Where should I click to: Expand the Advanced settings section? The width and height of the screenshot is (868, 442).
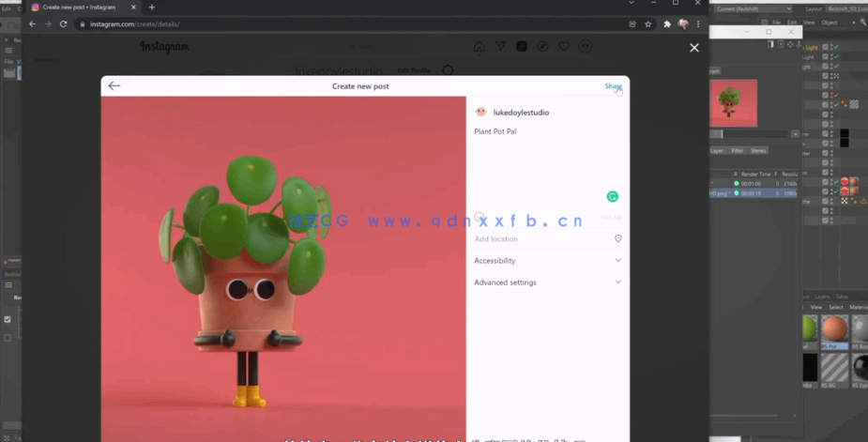547,282
